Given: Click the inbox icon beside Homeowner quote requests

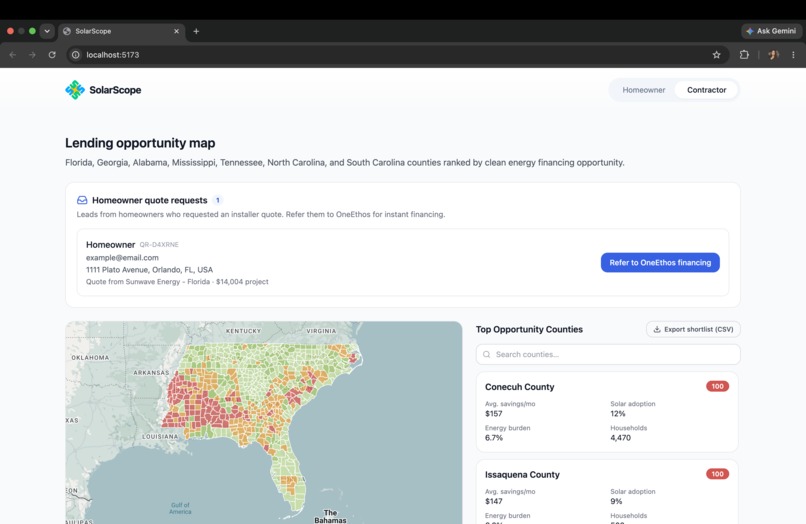Looking at the screenshot, I should click(82, 200).
